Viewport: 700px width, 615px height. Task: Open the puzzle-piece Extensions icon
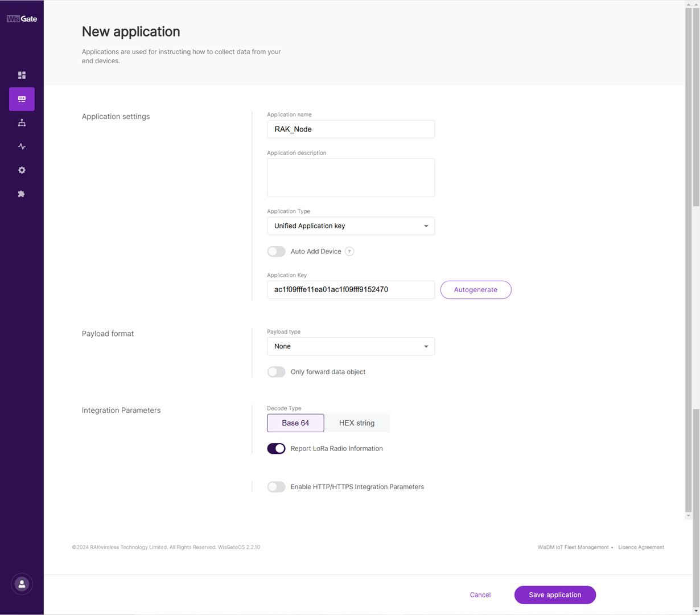[22, 194]
